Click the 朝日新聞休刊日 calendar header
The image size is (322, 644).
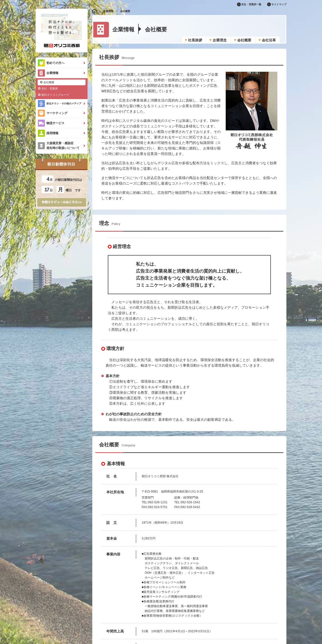(61, 164)
